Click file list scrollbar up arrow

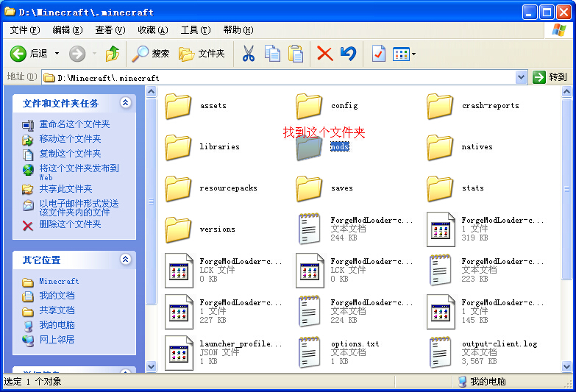tap(567, 91)
